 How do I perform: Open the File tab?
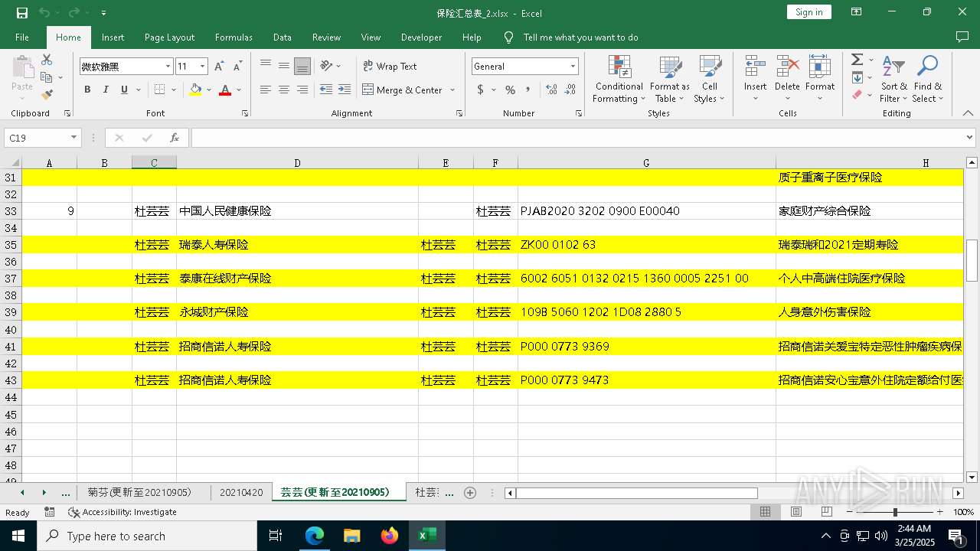22,37
